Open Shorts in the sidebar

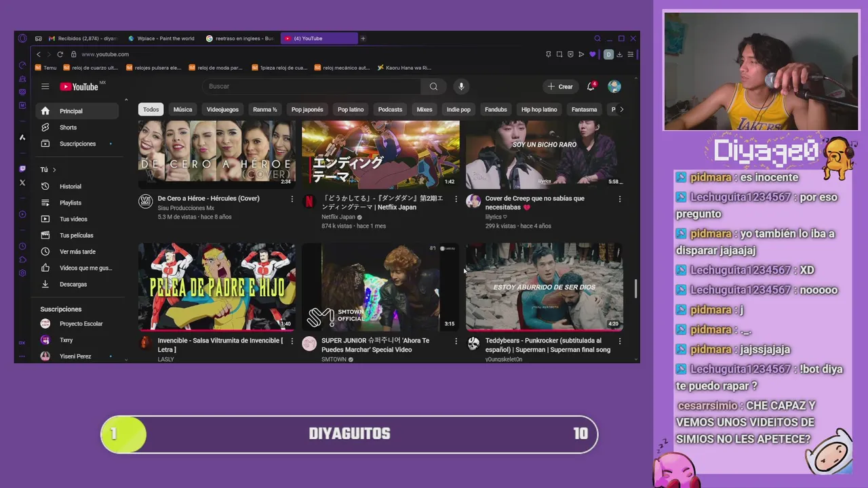pos(77,127)
